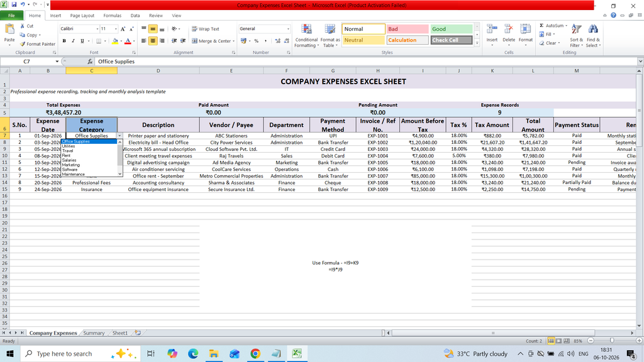Image resolution: width=644 pixels, height=362 pixels.
Task: Click the Cut scissors icon
Action: pyautogui.click(x=23, y=26)
